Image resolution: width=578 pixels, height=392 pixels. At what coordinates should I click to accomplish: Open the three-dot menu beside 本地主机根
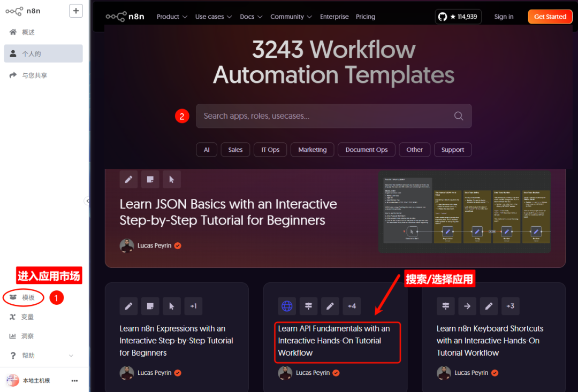[74, 381]
